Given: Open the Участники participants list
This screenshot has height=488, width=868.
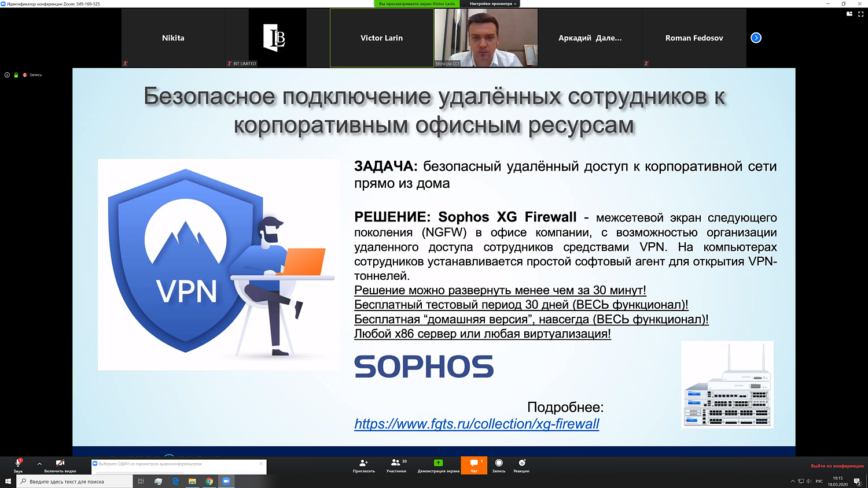Looking at the screenshot, I should pos(396,465).
